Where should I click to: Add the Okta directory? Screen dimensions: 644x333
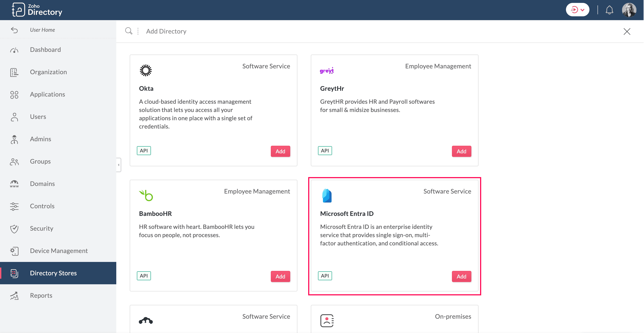(280, 151)
